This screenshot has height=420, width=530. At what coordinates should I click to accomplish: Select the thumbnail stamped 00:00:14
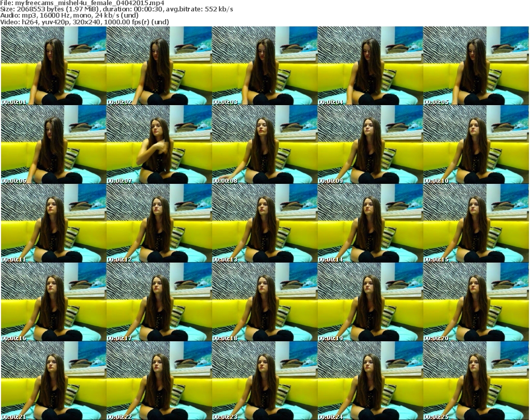(370, 223)
